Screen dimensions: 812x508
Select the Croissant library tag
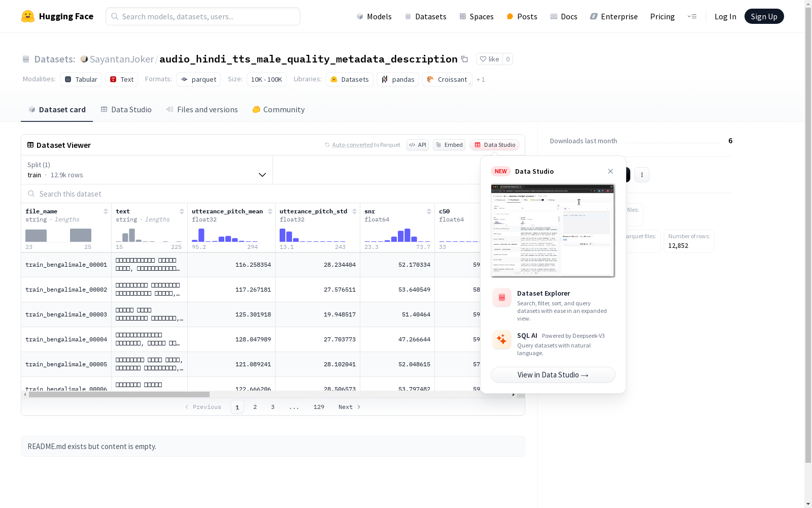coord(447,79)
